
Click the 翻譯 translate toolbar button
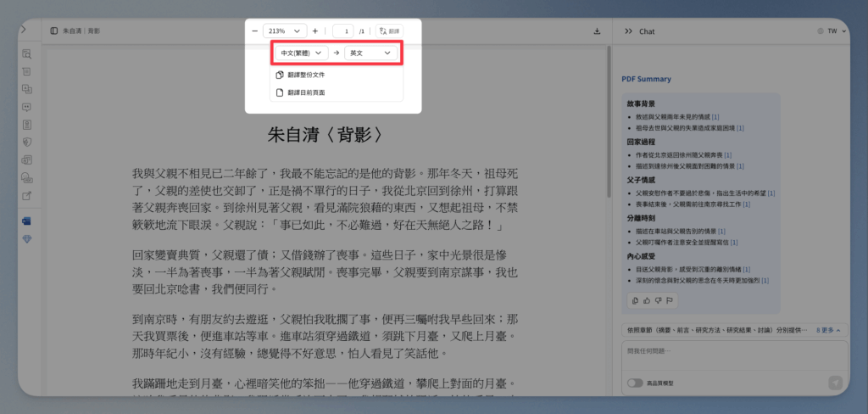tap(389, 31)
